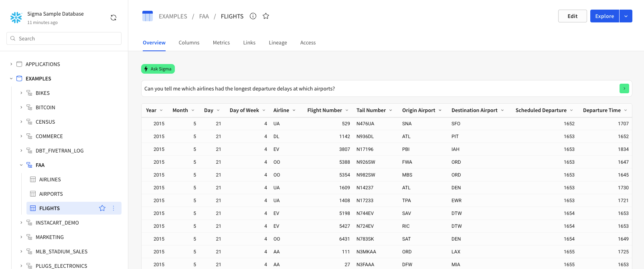Click the AIRPORTS table icon
The height and width of the screenshot is (269, 644).
(33, 194)
